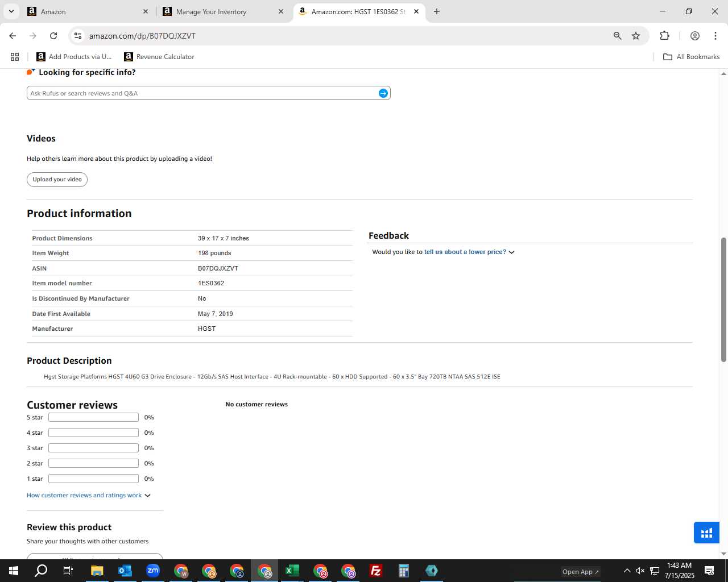The image size is (728, 582).
Task: Open the All Bookmarks folder
Action: pyautogui.click(x=691, y=57)
